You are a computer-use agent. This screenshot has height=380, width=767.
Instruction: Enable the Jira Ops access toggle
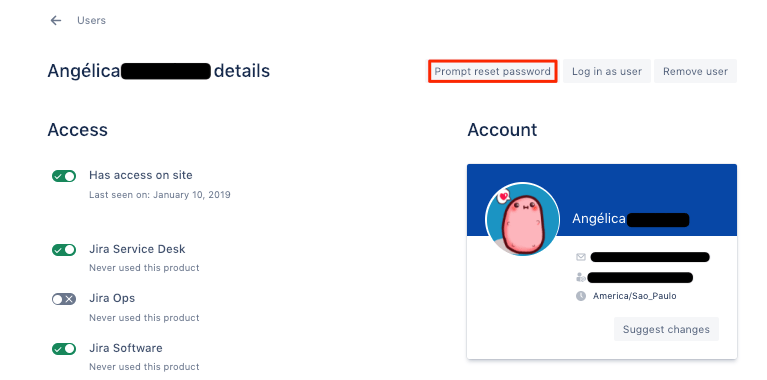pos(64,299)
